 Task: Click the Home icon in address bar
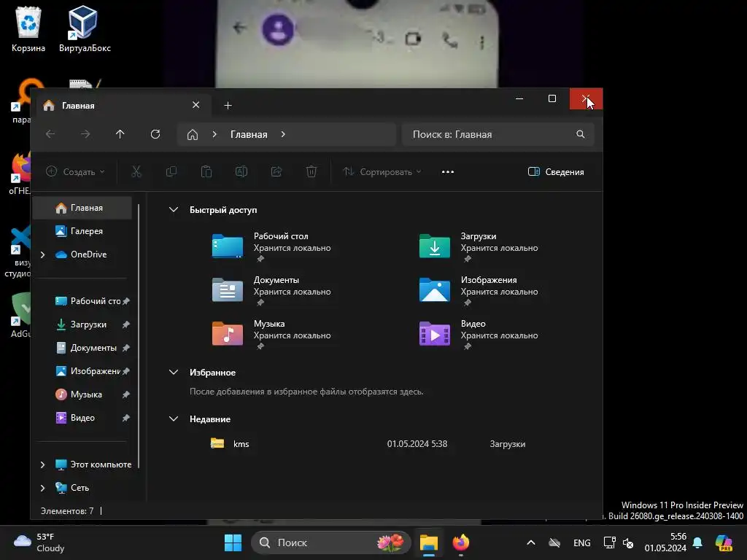pyautogui.click(x=193, y=135)
